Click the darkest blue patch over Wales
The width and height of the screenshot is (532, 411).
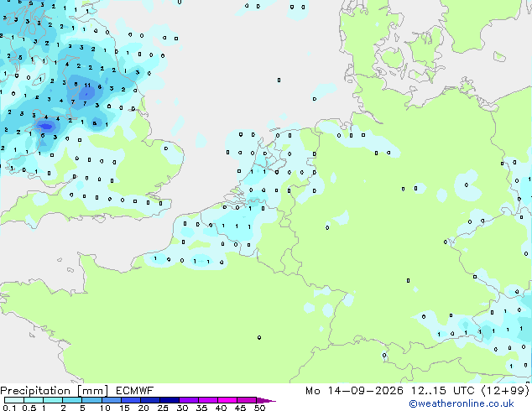coord(46,127)
